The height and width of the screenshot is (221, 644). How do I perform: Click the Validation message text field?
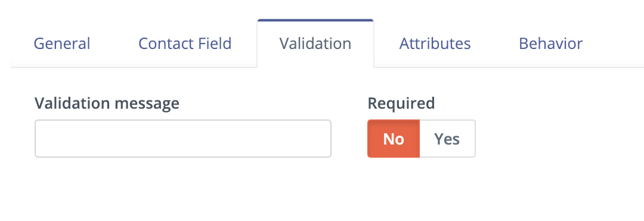183,139
